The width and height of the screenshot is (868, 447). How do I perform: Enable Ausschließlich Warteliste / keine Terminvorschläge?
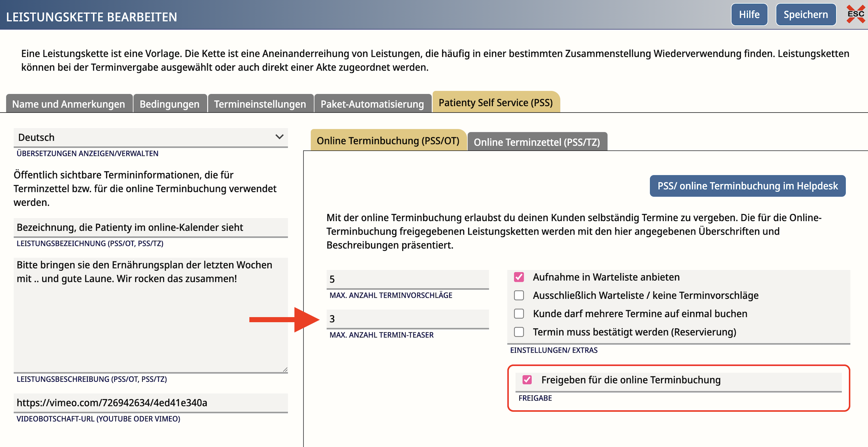tap(519, 295)
